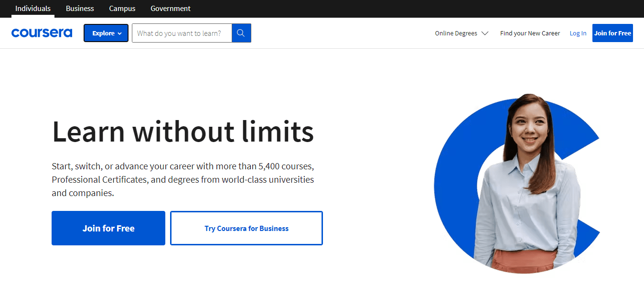Click the paragraph mentioning 5,400 courses
This screenshot has height=308, width=644.
tap(182, 180)
